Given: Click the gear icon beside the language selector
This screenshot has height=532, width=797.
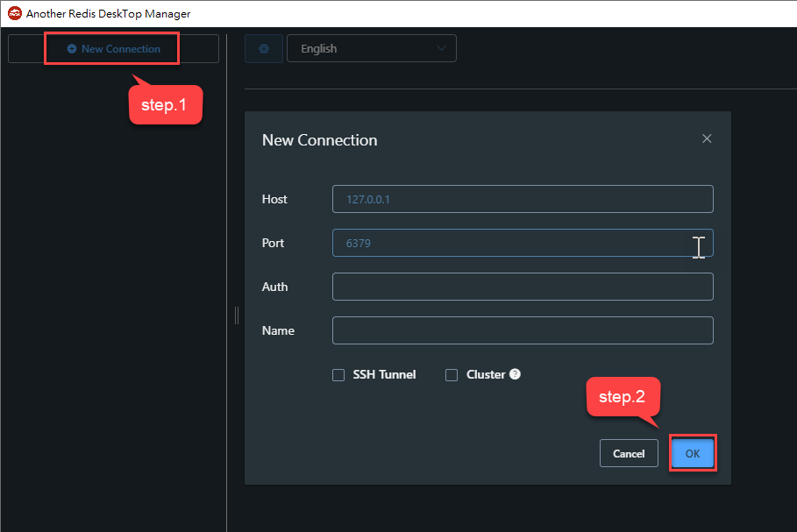Looking at the screenshot, I should [x=263, y=48].
